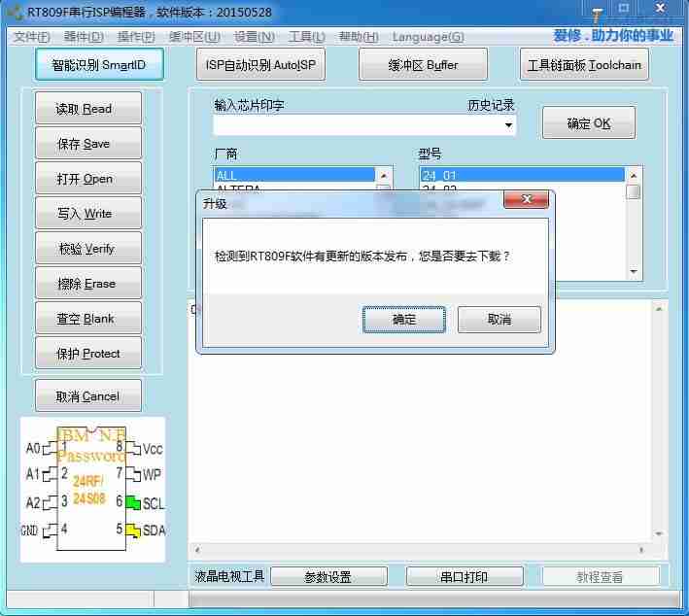Open the 工具(L) menu

click(306, 37)
